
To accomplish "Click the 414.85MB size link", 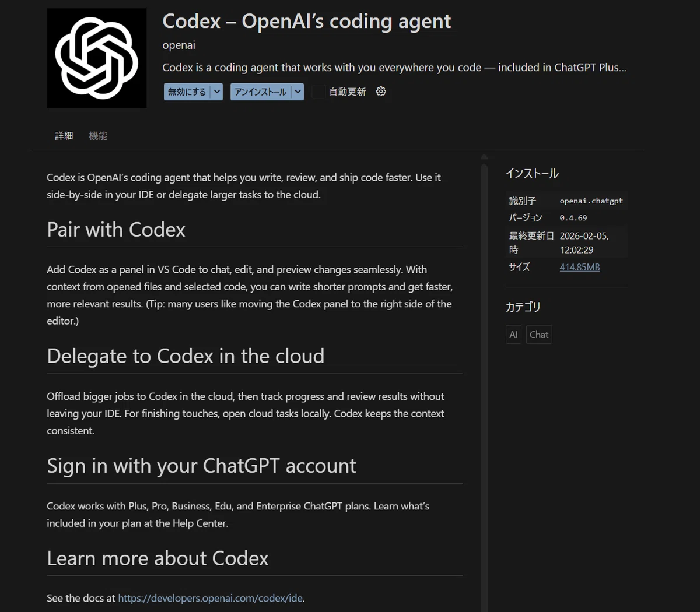I will pyautogui.click(x=580, y=267).
